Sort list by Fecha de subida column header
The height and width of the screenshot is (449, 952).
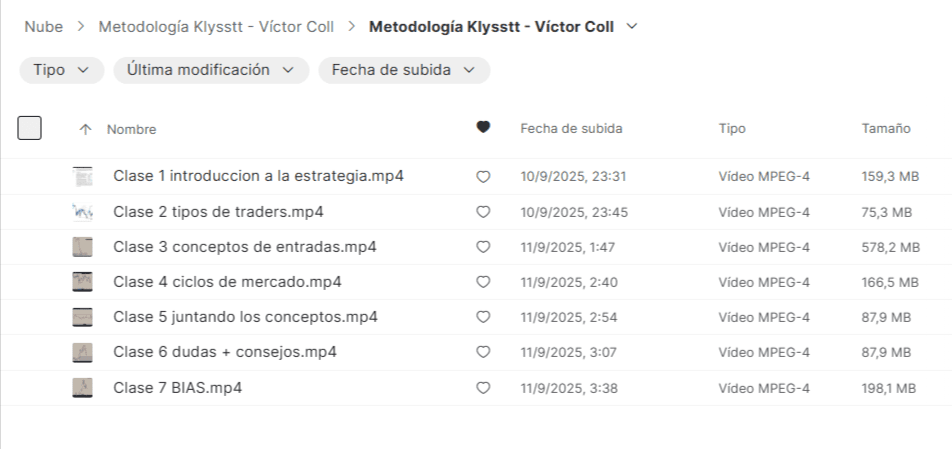(571, 129)
